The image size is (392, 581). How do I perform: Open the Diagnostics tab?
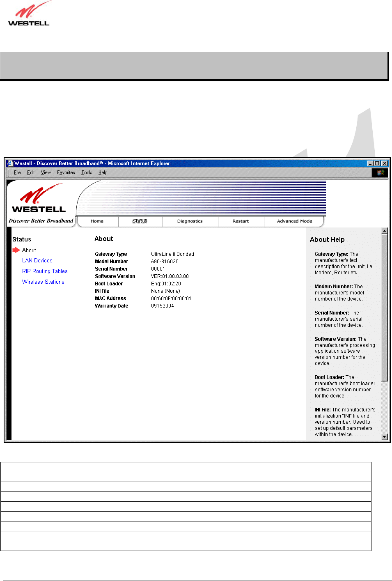[190, 221]
